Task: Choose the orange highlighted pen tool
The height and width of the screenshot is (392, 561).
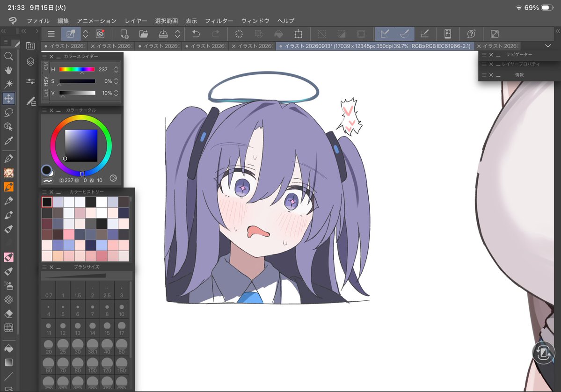Action: click(8, 187)
